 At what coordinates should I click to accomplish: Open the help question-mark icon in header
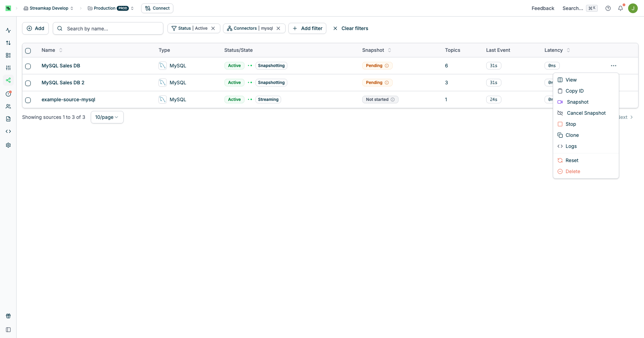(608, 8)
